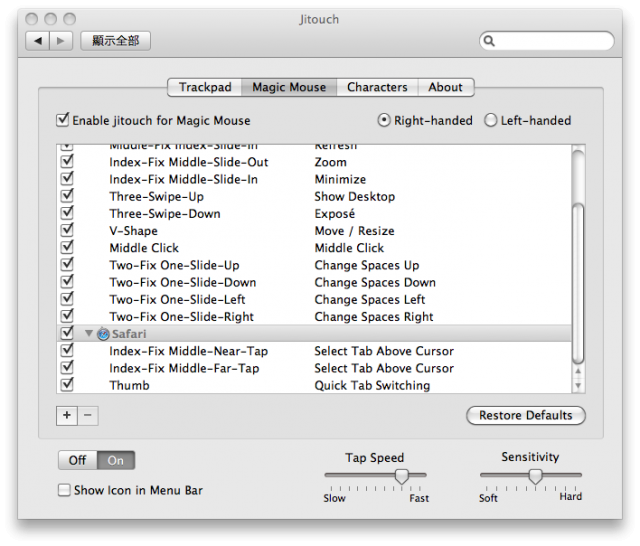Click the back arrow in toolbar
The width and height of the screenshot is (640, 546).
[x=38, y=41]
